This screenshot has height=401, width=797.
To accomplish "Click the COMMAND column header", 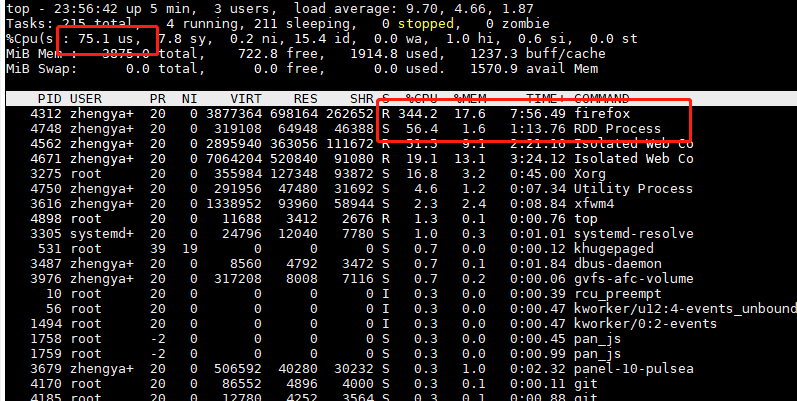I will tap(602, 99).
